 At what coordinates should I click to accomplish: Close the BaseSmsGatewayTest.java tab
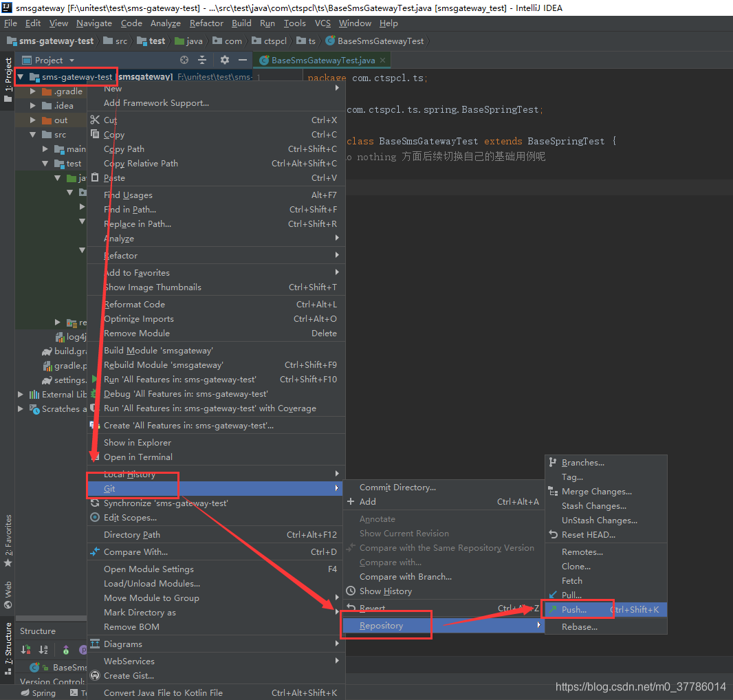pos(383,60)
